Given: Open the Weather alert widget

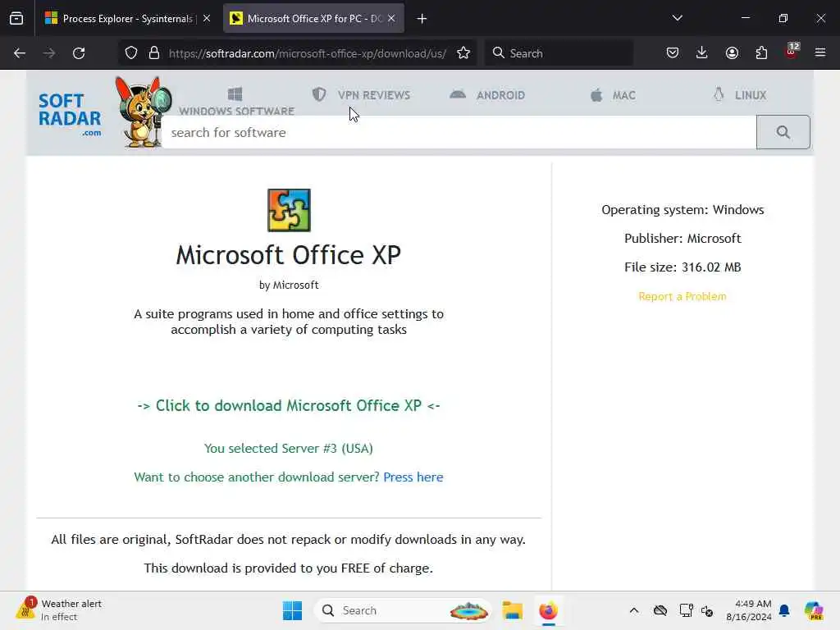Looking at the screenshot, I should [59, 610].
